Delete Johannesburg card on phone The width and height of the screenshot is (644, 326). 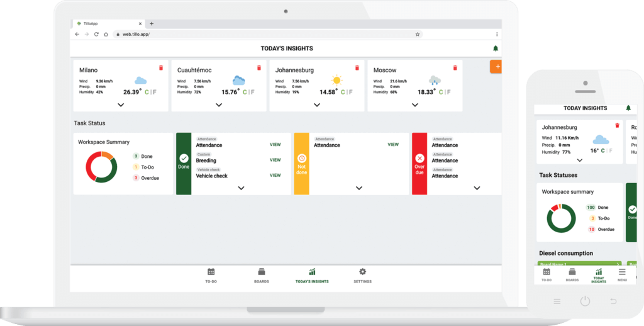617,125
